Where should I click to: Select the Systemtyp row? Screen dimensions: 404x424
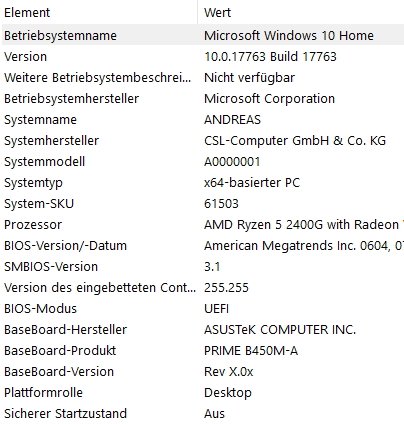pyautogui.click(x=203, y=182)
